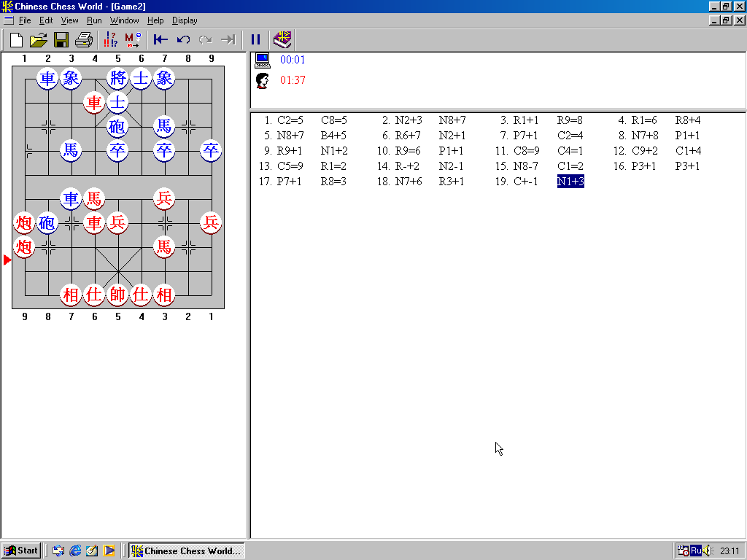Click the New game toolbar icon

click(x=16, y=40)
